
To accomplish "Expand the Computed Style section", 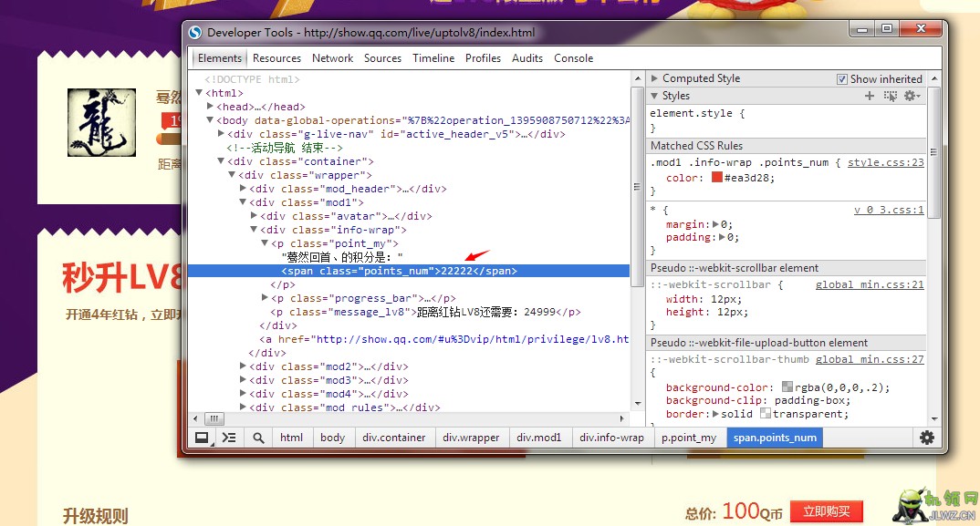I will [x=654, y=78].
